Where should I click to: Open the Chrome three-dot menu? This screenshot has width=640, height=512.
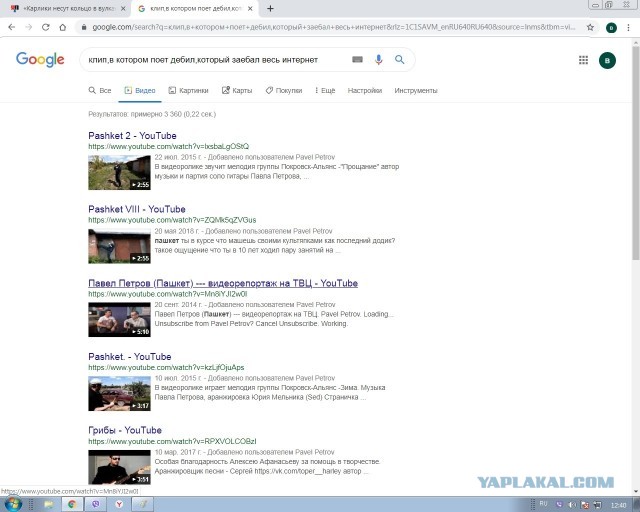[628, 27]
